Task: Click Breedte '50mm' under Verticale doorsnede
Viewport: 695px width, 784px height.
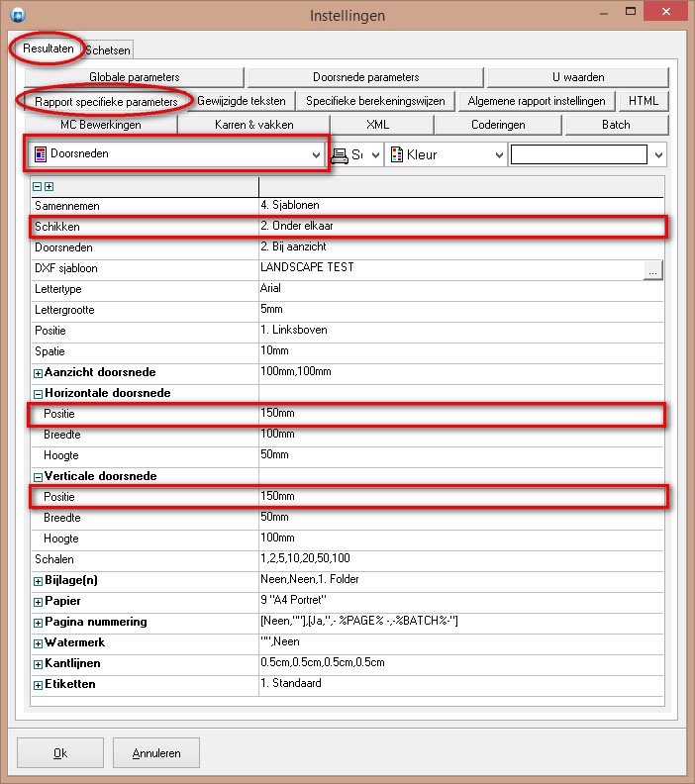Action: click(274, 517)
